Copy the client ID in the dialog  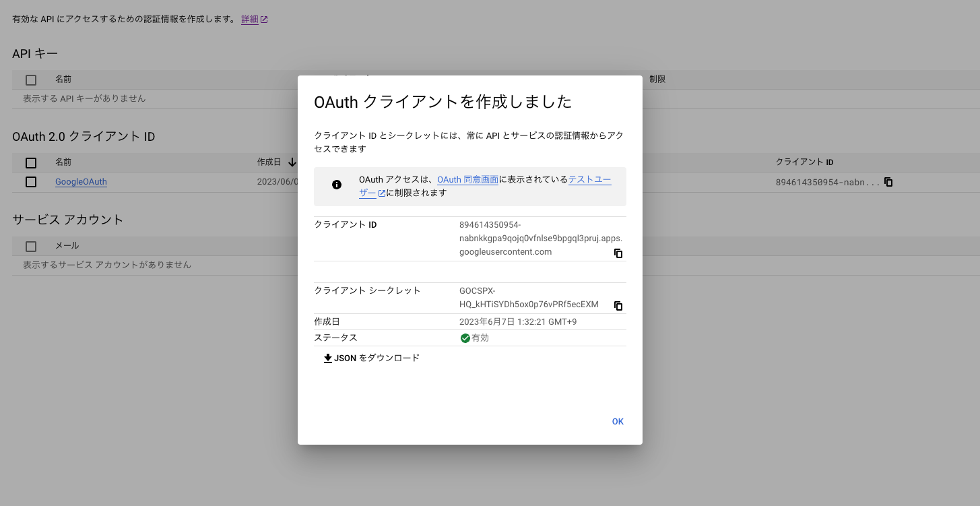[x=618, y=253]
